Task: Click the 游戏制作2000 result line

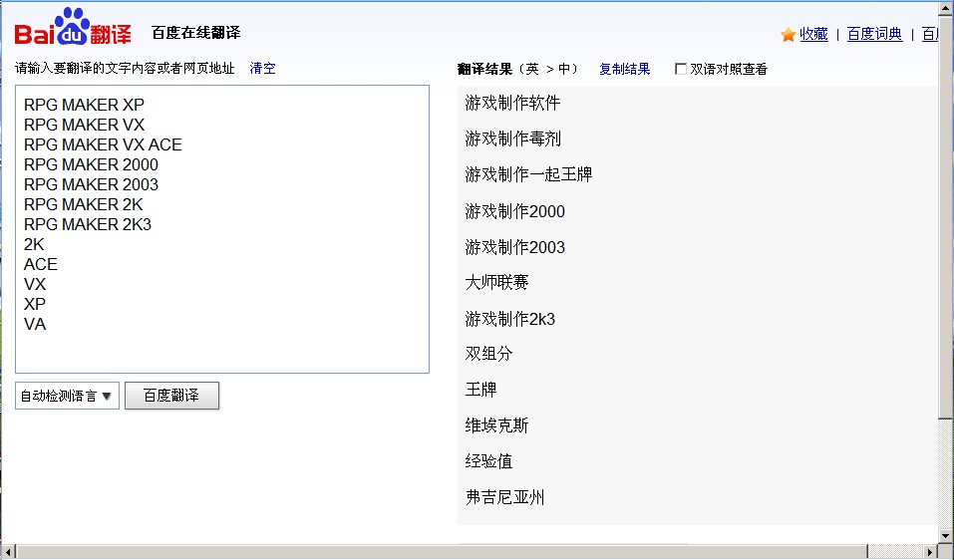Action: [x=514, y=211]
